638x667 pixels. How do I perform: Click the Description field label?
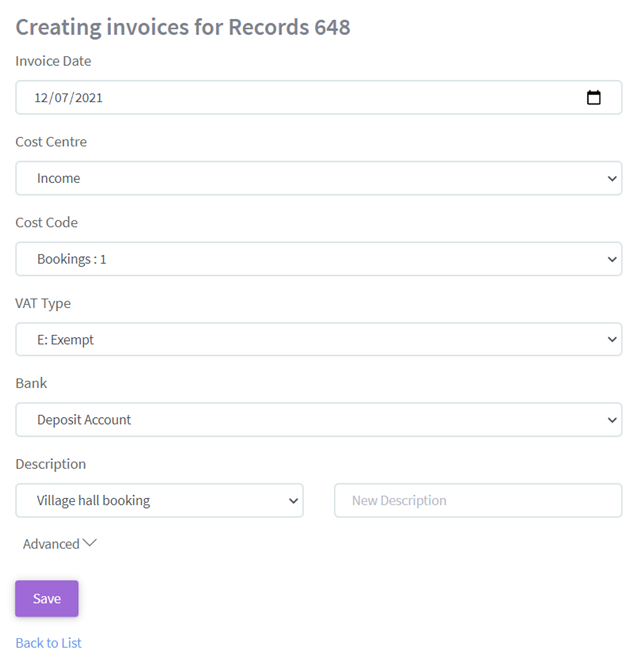coord(50,464)
